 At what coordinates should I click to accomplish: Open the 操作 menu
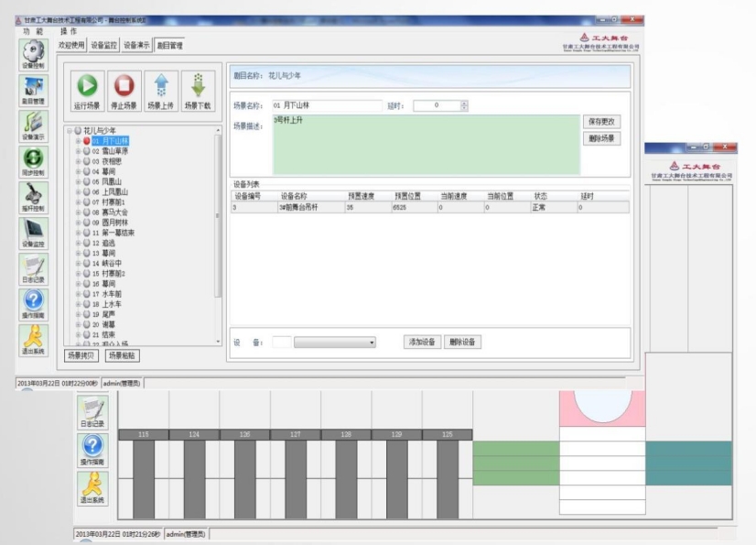(x=67, y=31)
